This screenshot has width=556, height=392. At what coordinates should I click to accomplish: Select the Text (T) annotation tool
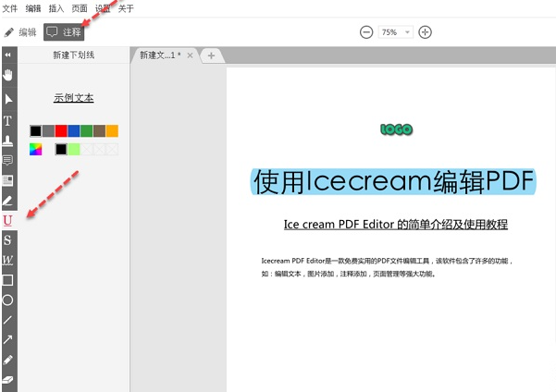[x=7, y=121]
